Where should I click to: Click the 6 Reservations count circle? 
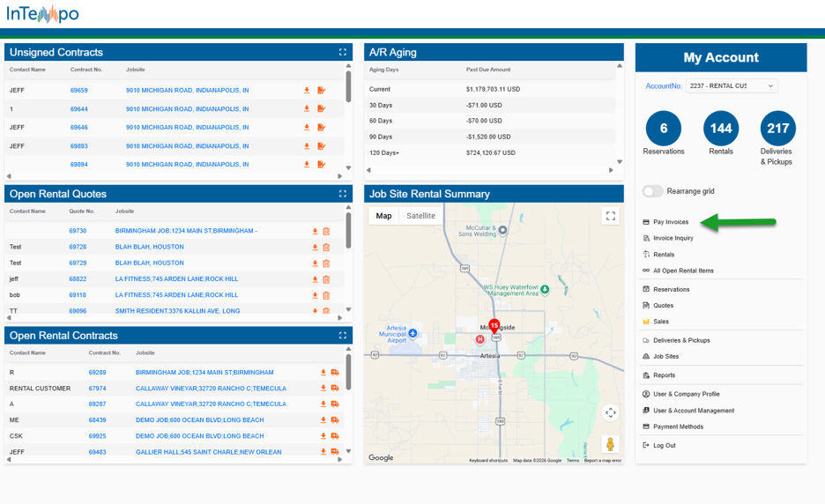click(x=664, y=129)
